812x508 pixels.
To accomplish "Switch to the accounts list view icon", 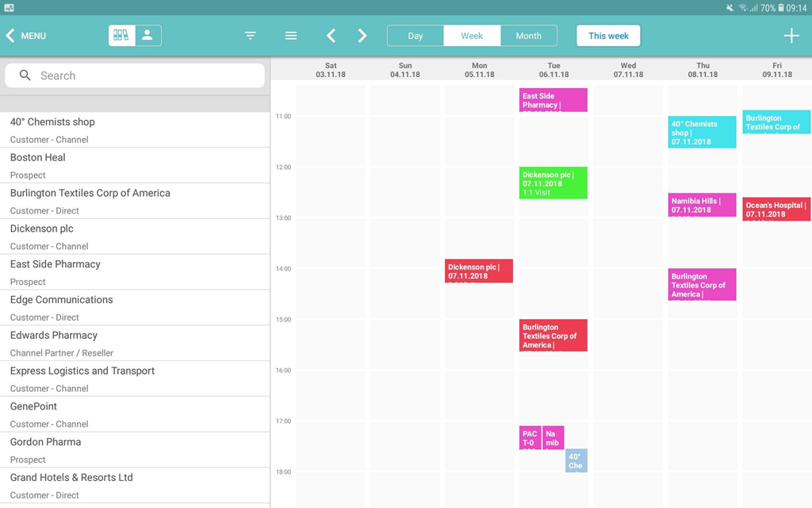I will pos(121,36).
